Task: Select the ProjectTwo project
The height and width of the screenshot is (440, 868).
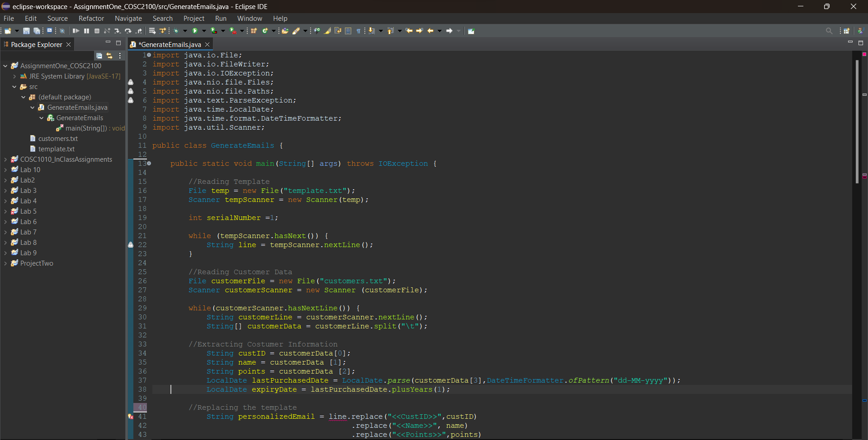Action: 37,263
